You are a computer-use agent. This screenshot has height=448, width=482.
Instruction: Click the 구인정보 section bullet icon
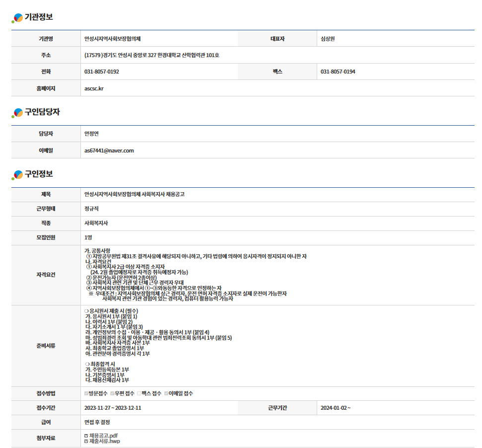[x=17, y=175]
